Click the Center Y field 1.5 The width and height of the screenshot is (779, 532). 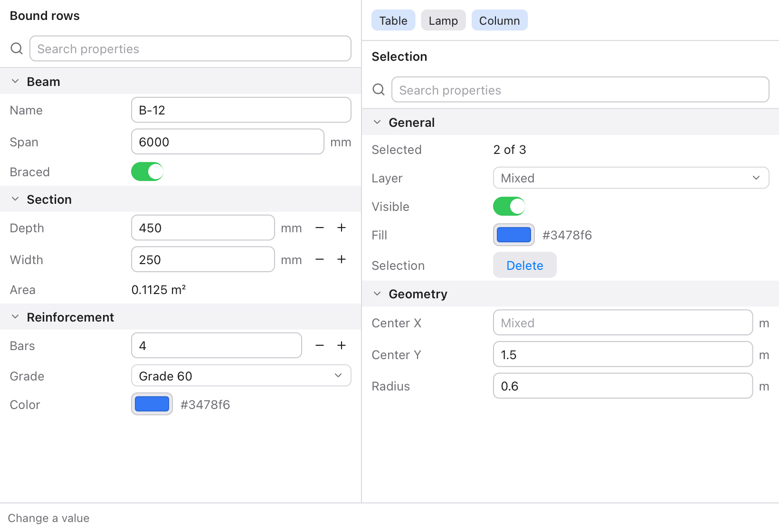click(623, 354)
